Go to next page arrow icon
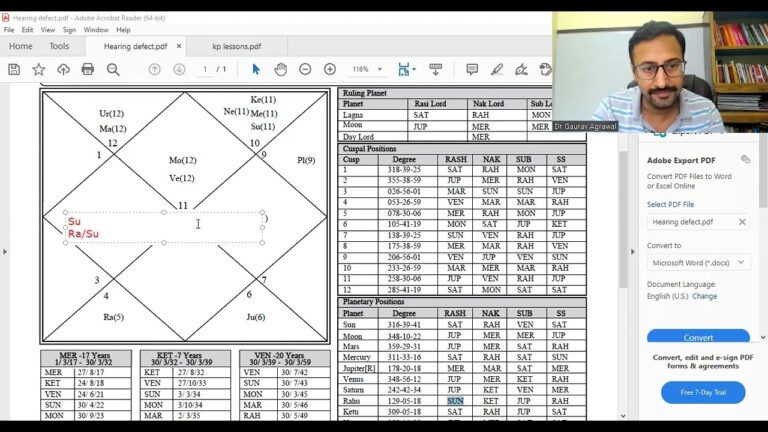The image size is (768, 432). 179,70
